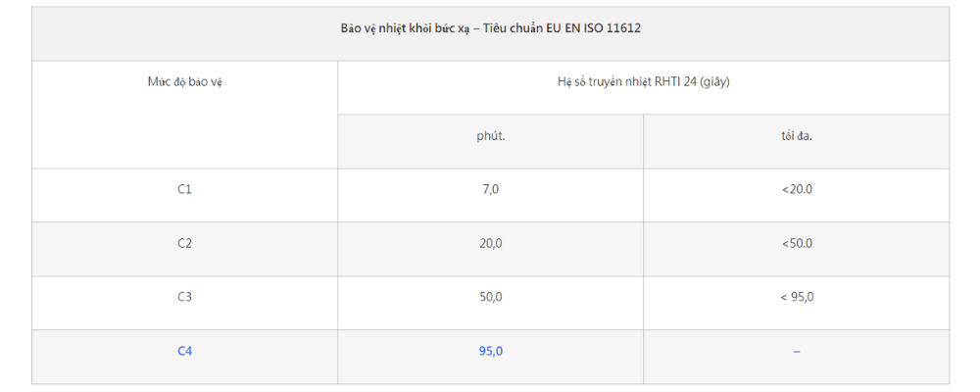This screenshot has height=392, width=980.
Task: Open the blue C4 link
Action: pos(184,351)
